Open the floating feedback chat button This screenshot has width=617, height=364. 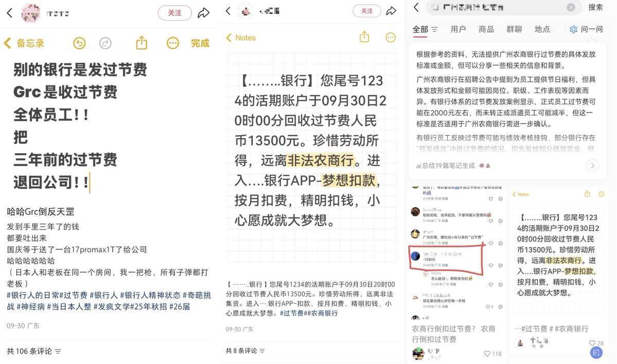point(596,352)
